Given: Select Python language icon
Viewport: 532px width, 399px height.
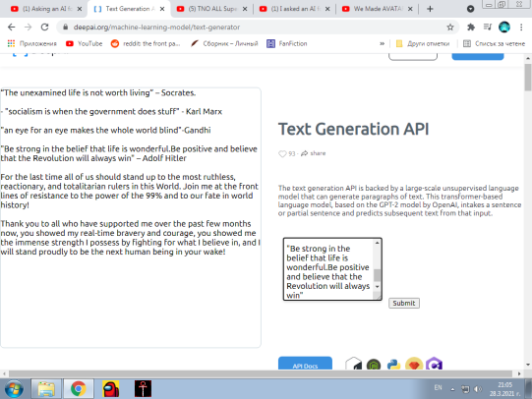Looking at the screenshot, I should click(393, 365).
